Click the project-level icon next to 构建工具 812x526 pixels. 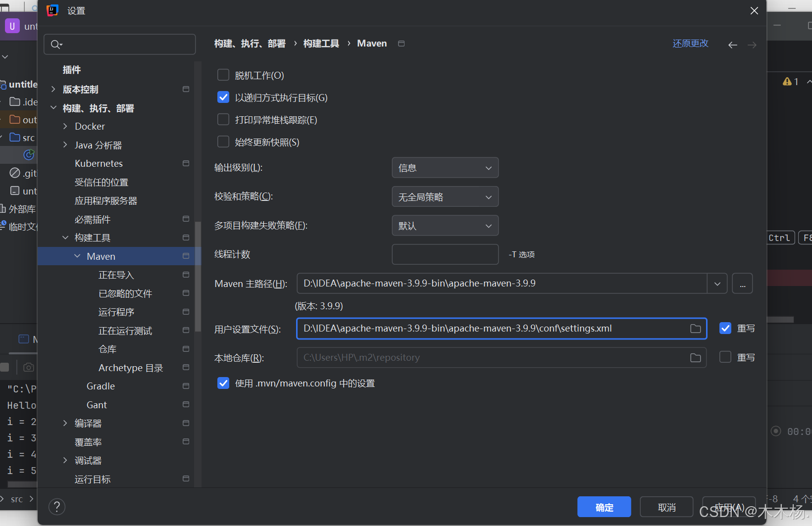pos(186,238)
